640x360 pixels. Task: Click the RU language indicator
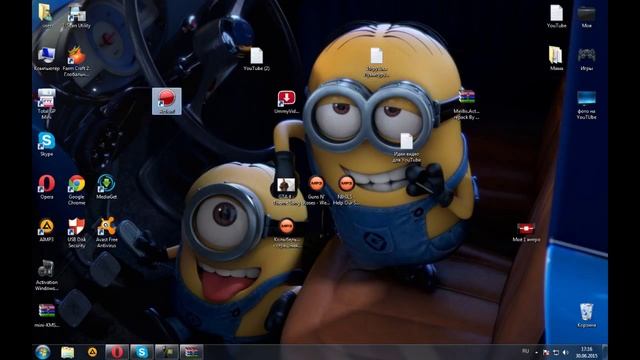525,351
